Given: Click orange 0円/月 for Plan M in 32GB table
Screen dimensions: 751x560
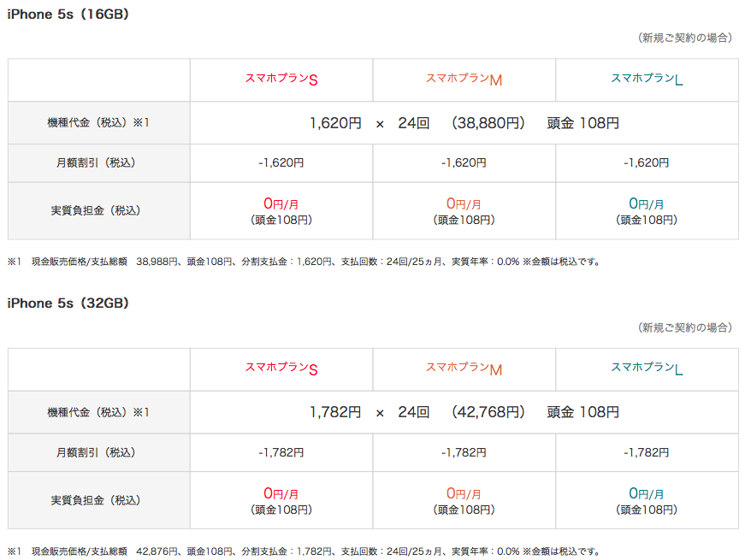Looking at the screenshot, I should [x=464, y=493].
